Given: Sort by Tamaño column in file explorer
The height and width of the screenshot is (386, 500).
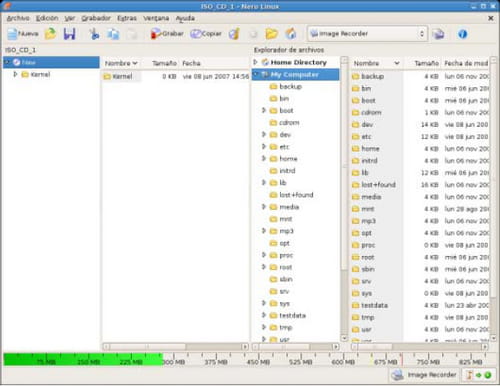Looking at the screenshot, I should pyautogui.click(x=426, y=63).
